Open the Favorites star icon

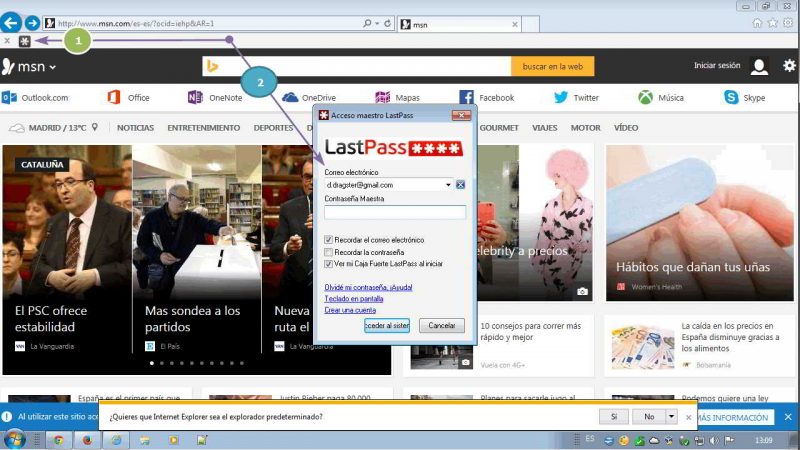(772, 23)
